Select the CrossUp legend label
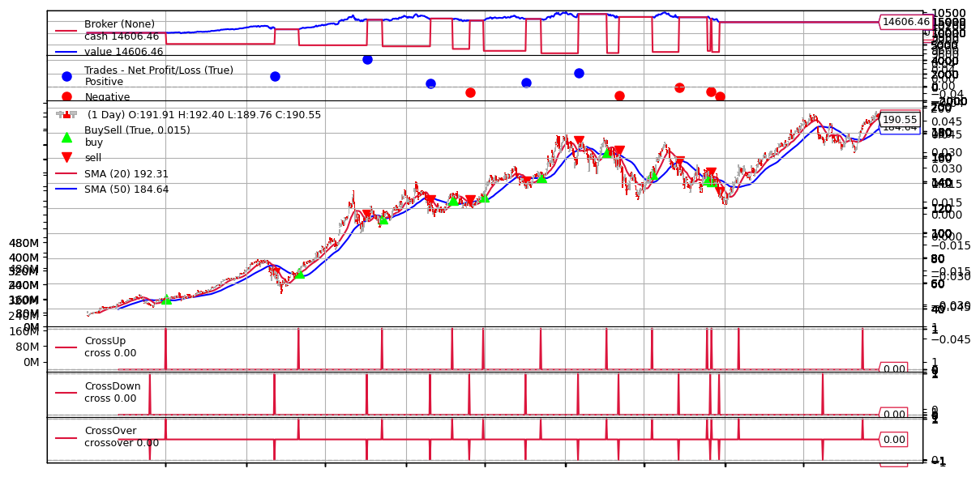The height and width of the screenshot is (477, 980). pyautogui.click(x=105, y=341)
